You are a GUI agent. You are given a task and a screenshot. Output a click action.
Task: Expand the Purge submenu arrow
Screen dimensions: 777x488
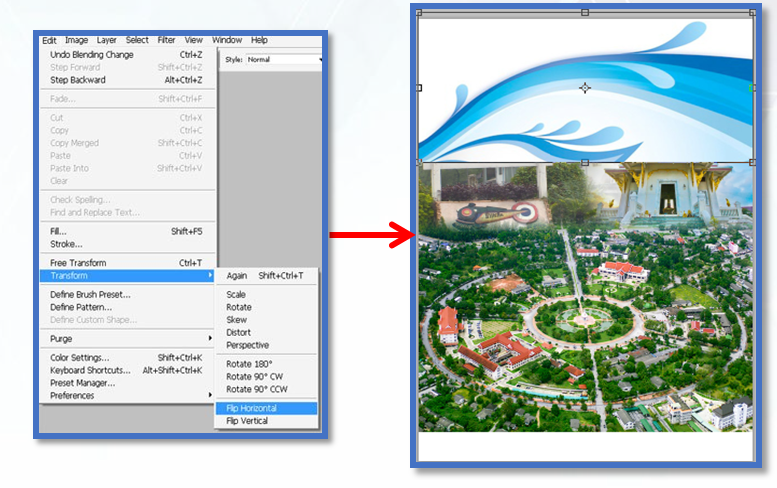point(210,338)
